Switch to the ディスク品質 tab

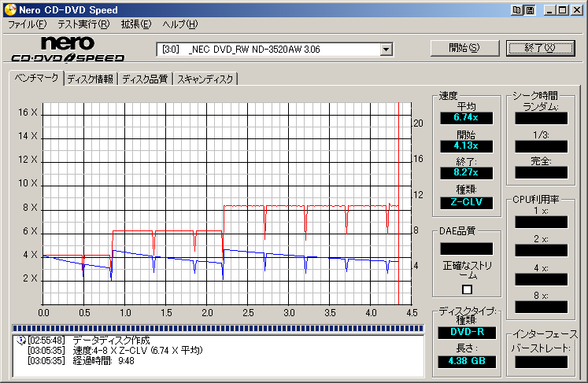(x=145, y=79)
